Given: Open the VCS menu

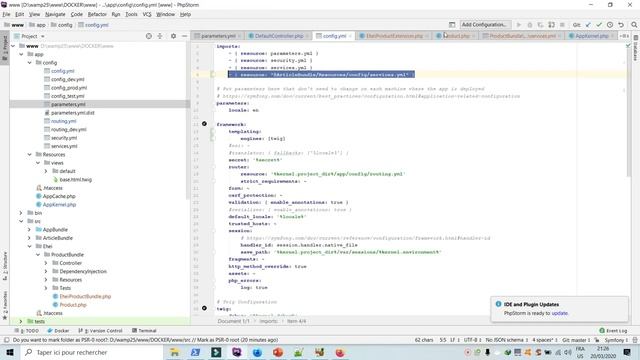Looking at the screenshot, I should [147, 14].
